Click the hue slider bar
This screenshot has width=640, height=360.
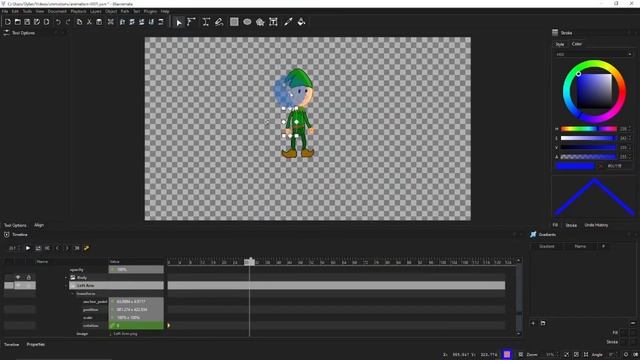tap(589, 129)
